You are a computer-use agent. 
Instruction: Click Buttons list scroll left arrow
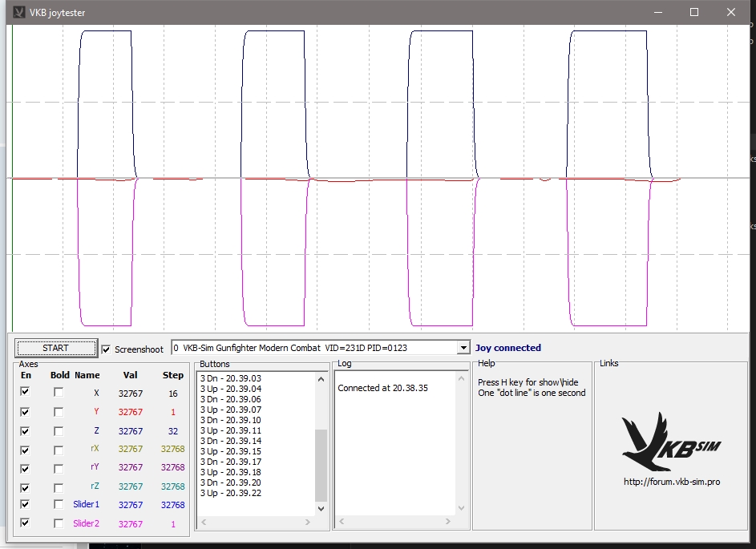tap(204, 522)
